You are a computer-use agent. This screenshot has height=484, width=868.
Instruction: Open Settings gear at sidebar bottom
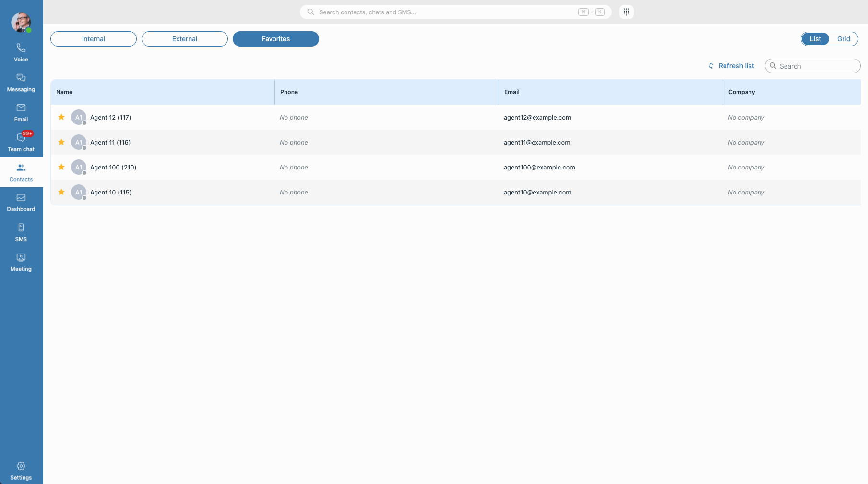(21, 471)
